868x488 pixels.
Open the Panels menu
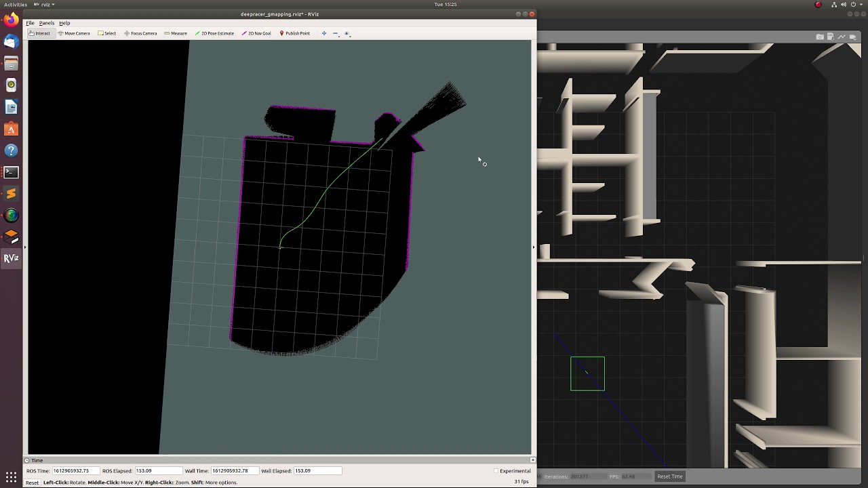click(47, 23)
